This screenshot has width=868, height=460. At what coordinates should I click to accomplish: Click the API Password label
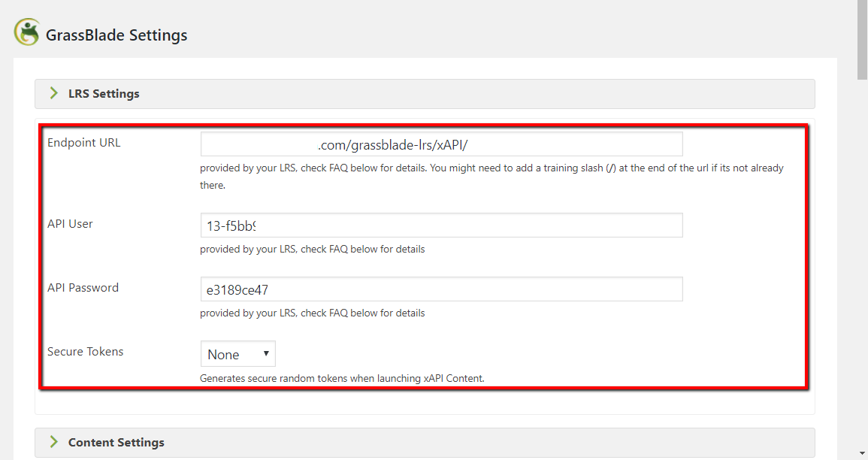click(x=83, y=288)
